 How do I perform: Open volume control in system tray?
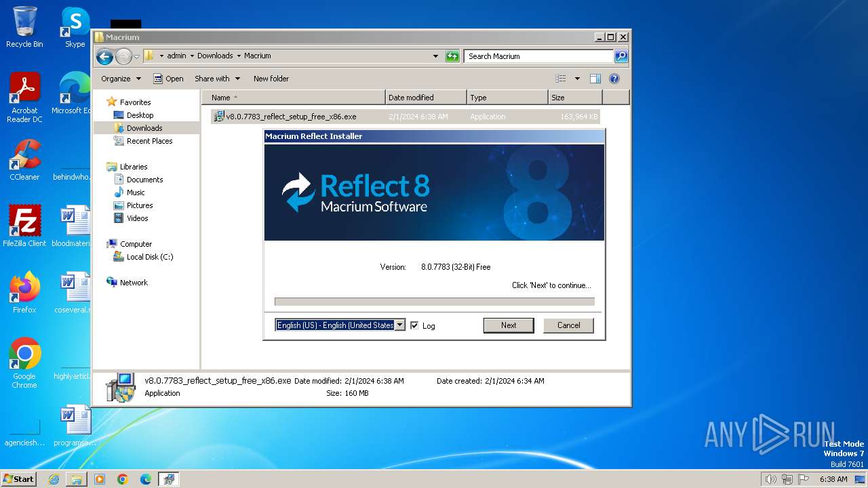click(770, 479)
